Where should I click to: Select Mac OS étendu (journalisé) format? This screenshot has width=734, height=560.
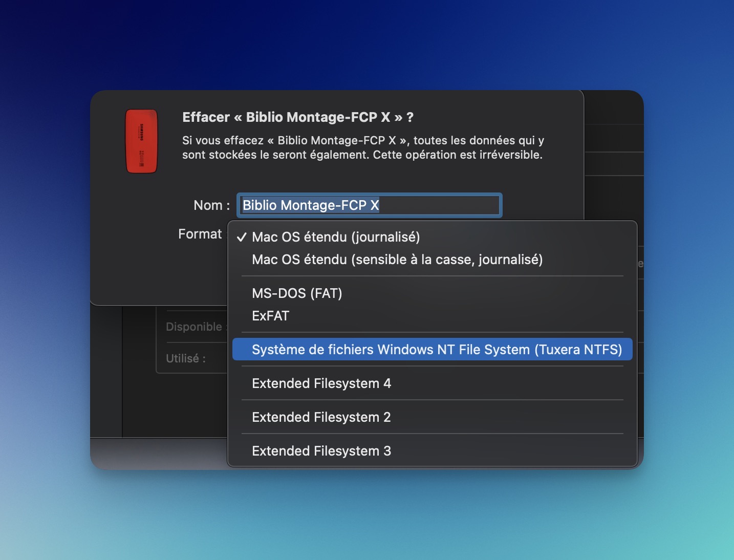point(432,237)
